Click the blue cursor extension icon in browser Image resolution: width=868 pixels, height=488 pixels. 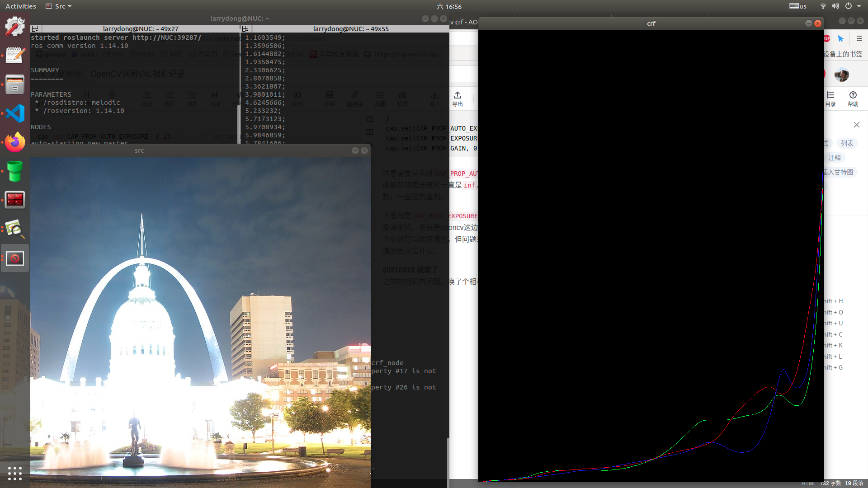pos(840,38)
